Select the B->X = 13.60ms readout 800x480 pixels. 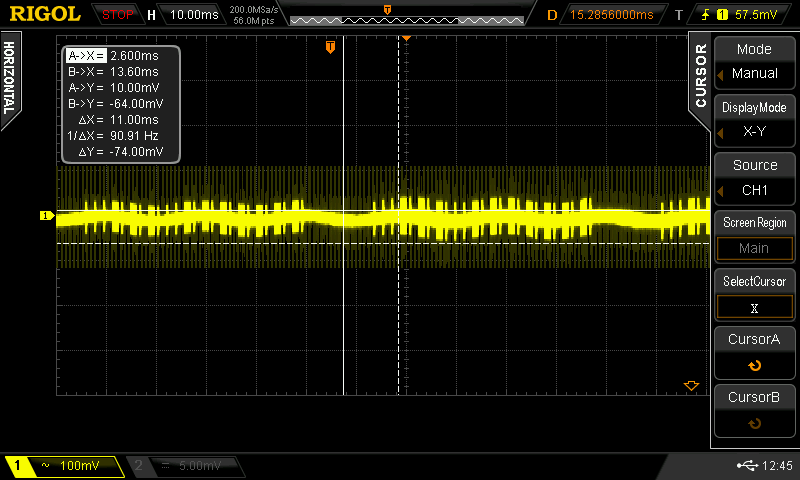click(113, 71)
